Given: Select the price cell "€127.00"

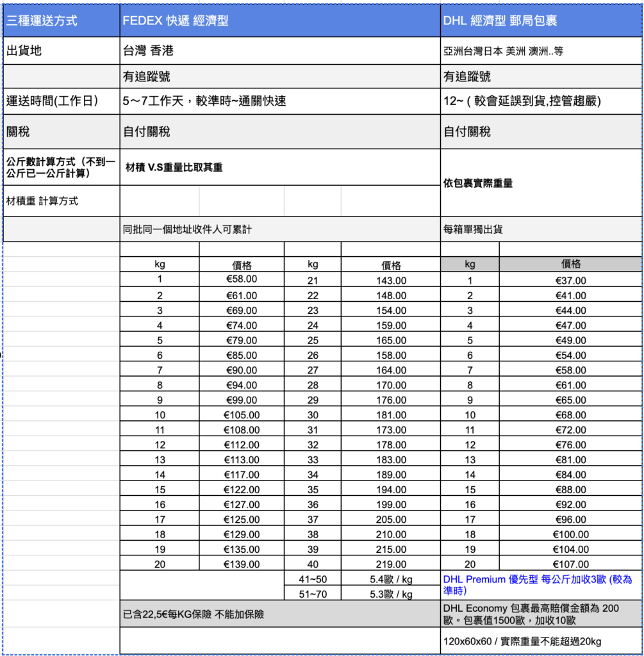Looking at the screenshot, I should (242, 505).
